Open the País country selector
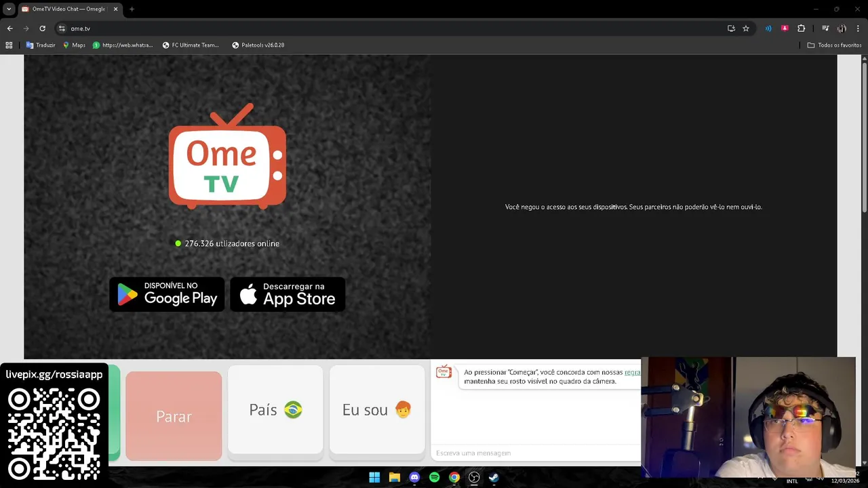This screenshot has height=488, width=868. tap(275, 409)
